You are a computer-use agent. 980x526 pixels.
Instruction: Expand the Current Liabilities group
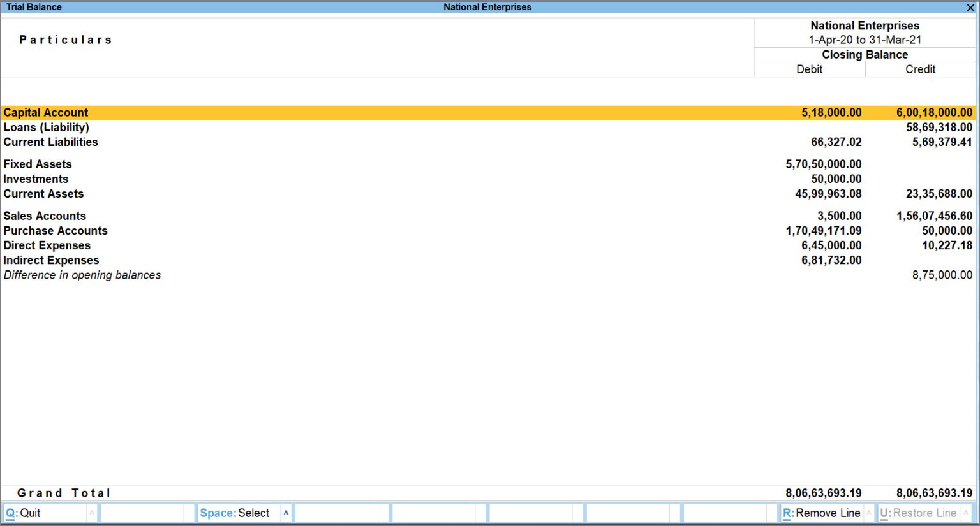pos(51,142)
